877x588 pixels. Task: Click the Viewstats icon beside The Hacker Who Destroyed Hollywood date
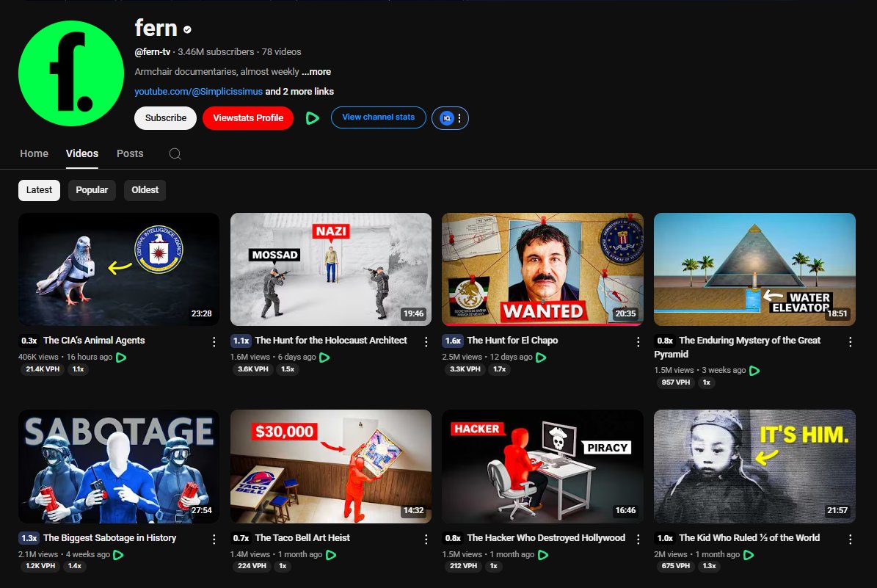542,554
